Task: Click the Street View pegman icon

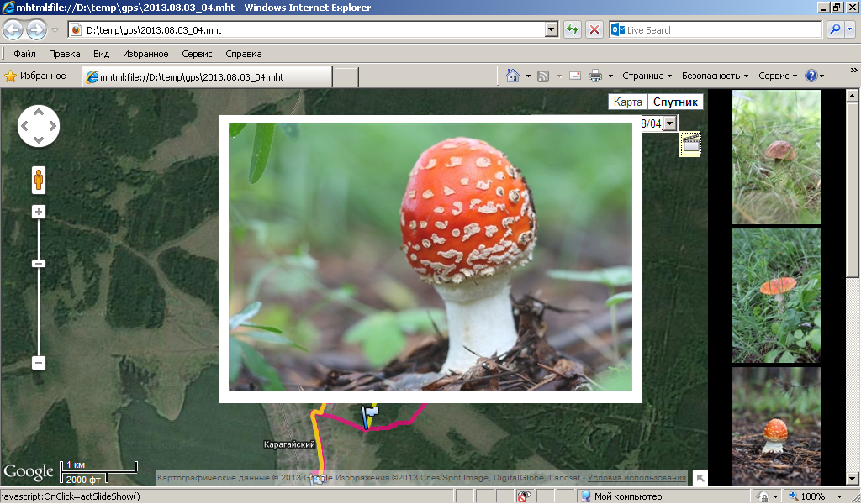Action: [39, 180]
